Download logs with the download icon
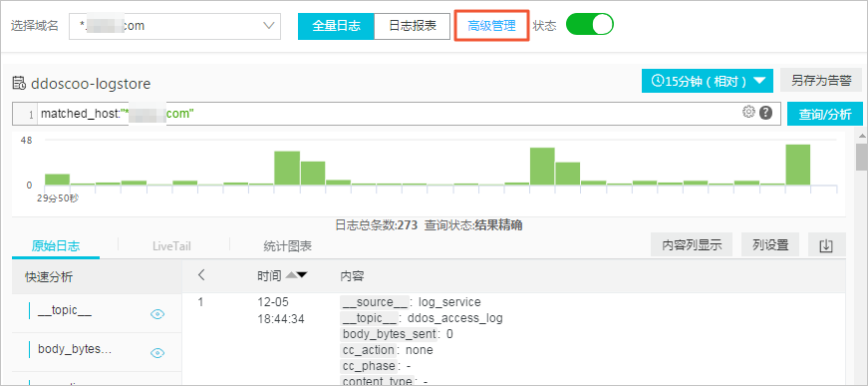This screenshot has width=868, height=386. click(x=826, y=245)
